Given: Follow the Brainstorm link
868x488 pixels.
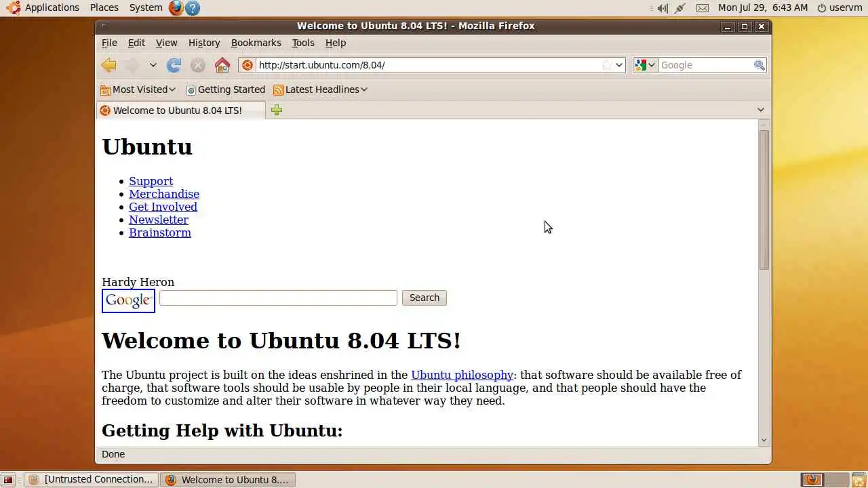Looking at the screenshot, I should [160, 232].
